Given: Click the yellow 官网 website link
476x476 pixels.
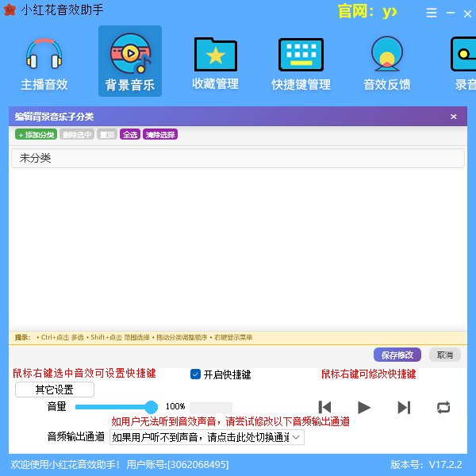Looking at the screenshot, I should tap(367, 12).
